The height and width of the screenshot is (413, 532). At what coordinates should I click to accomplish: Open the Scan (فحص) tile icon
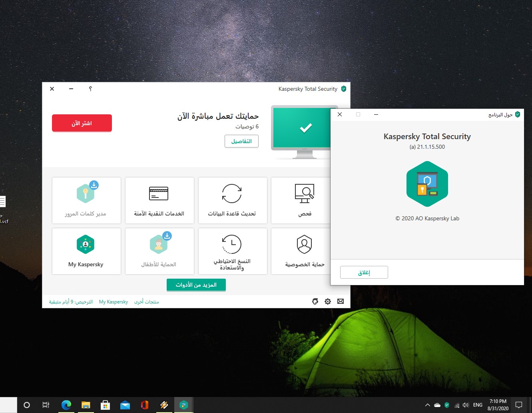(x=305, y=194)
